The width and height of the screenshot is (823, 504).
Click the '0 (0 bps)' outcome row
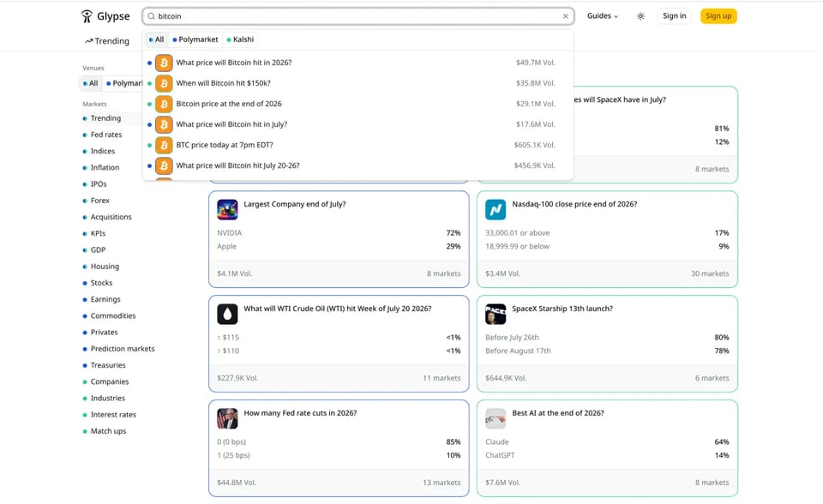tap(339, 442)
